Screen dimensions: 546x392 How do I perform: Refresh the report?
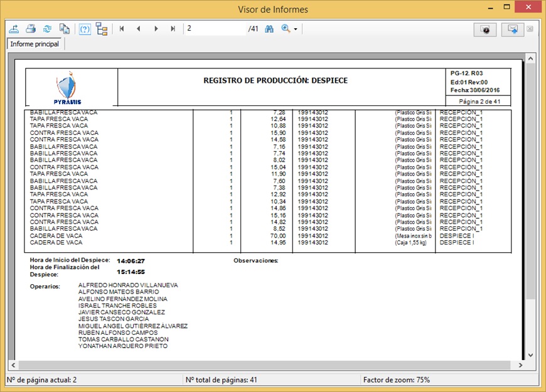[x=47, y=29]
